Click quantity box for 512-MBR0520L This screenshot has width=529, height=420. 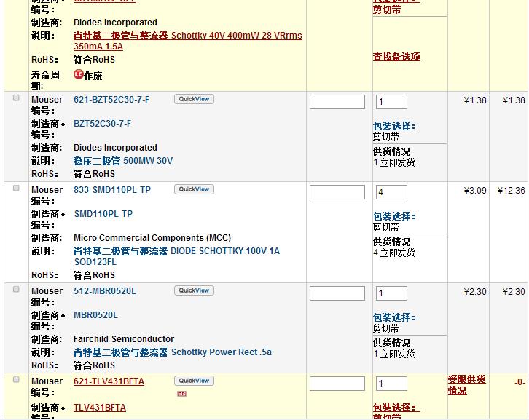click(392, 293)
